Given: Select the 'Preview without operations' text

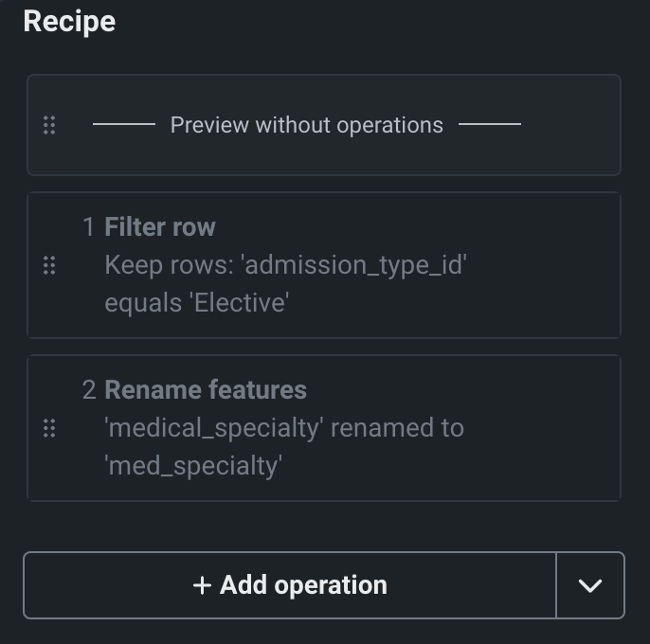Looking at the screenshot, I should (x=306, y=125).
